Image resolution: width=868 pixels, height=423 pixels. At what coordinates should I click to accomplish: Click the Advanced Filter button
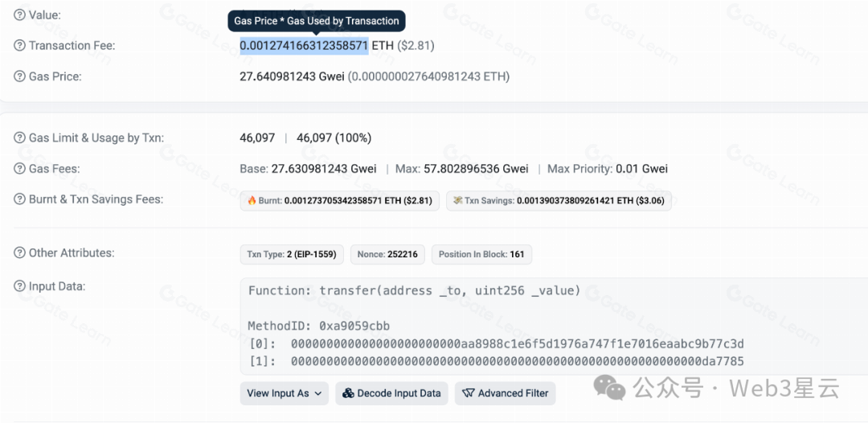coord(506,393)
